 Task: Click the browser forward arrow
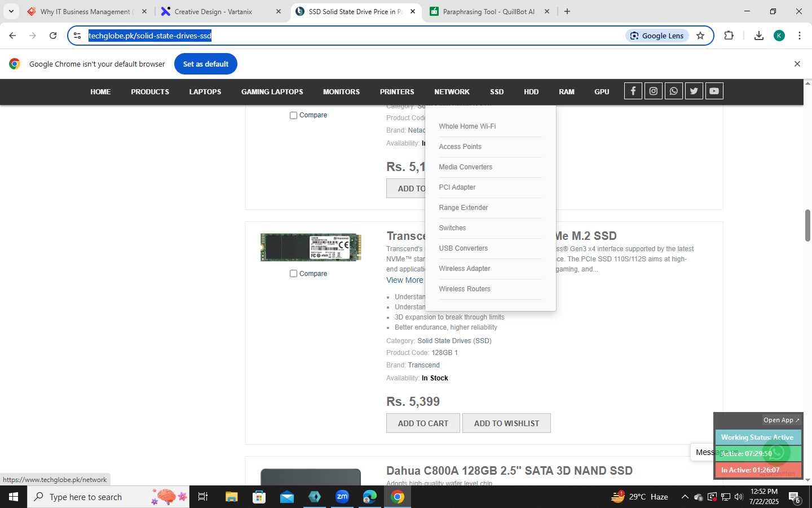click(33, 36)
